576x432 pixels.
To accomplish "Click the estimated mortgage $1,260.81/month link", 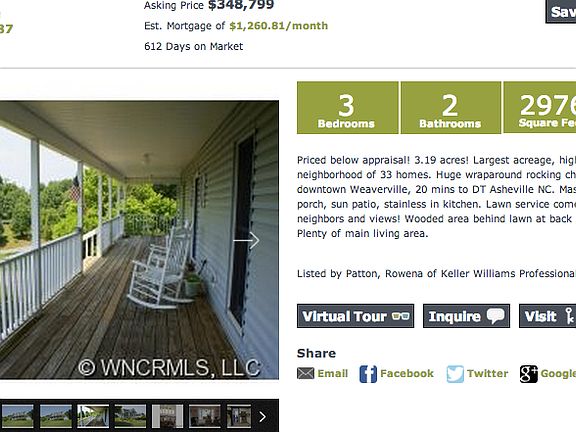I will (x=278, y=26).
